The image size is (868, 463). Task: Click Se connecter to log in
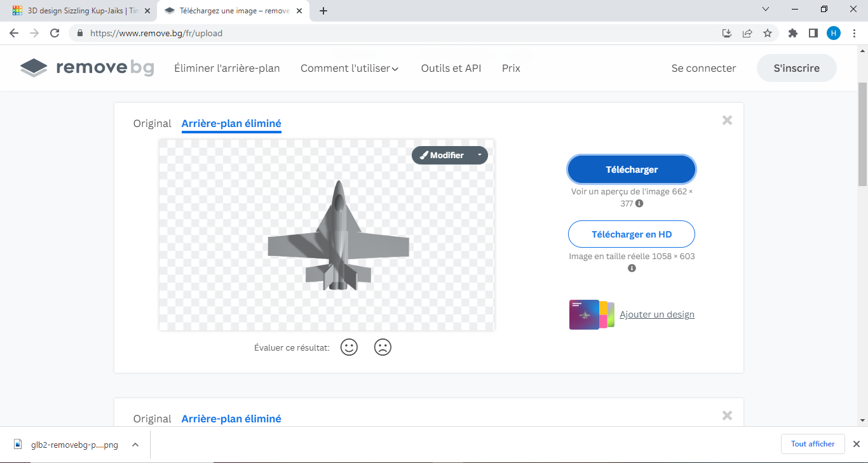point(703,68)
